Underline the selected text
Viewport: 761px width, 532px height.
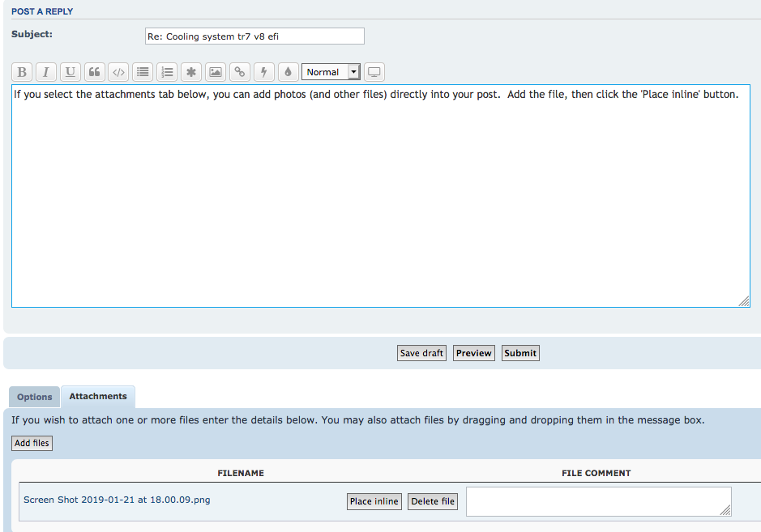tap(71, 72)
